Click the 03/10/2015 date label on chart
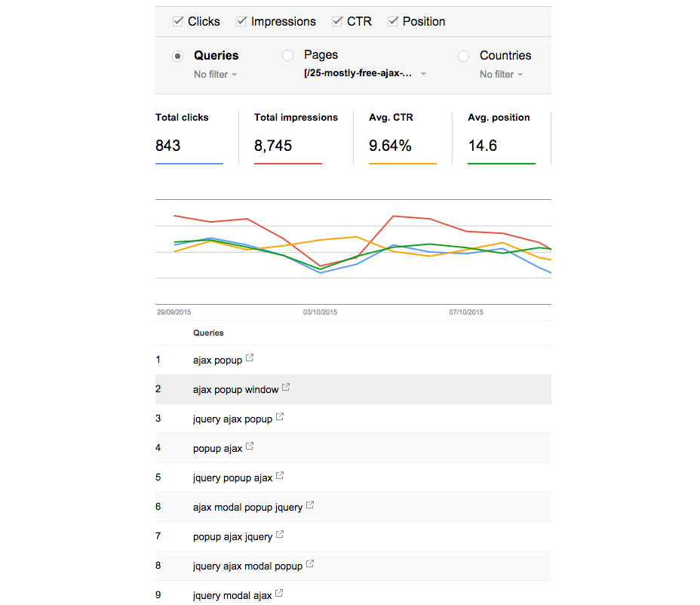 (320, 312)
